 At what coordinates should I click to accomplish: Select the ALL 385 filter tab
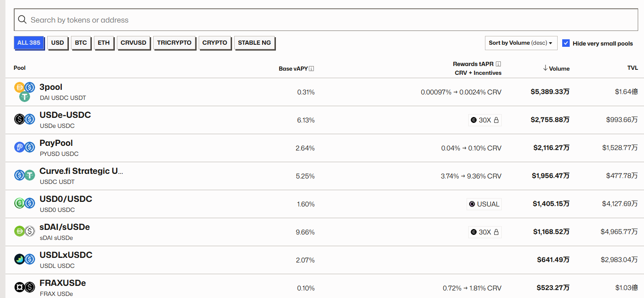pyautogui.click(x=29, y=43)
